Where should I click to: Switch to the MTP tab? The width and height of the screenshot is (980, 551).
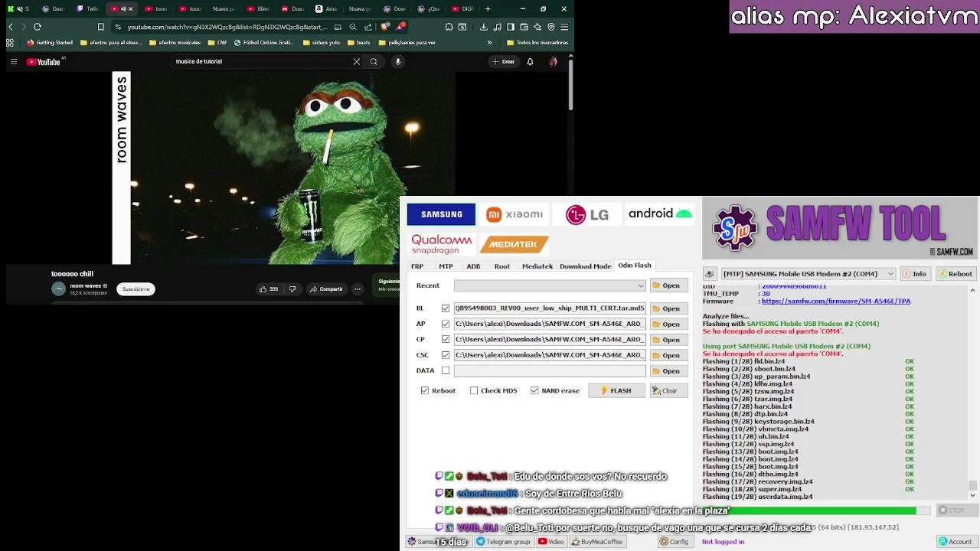(x=446, y=266)
